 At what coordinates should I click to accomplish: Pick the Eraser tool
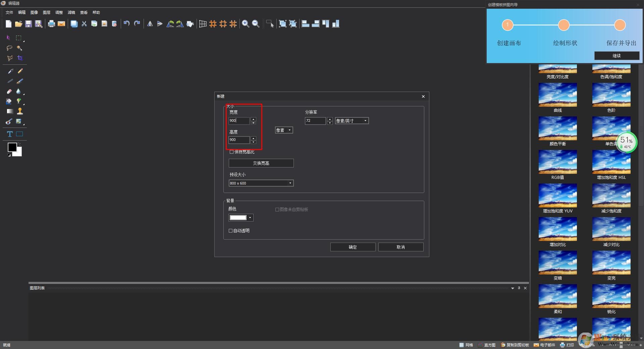click(9, 91)
